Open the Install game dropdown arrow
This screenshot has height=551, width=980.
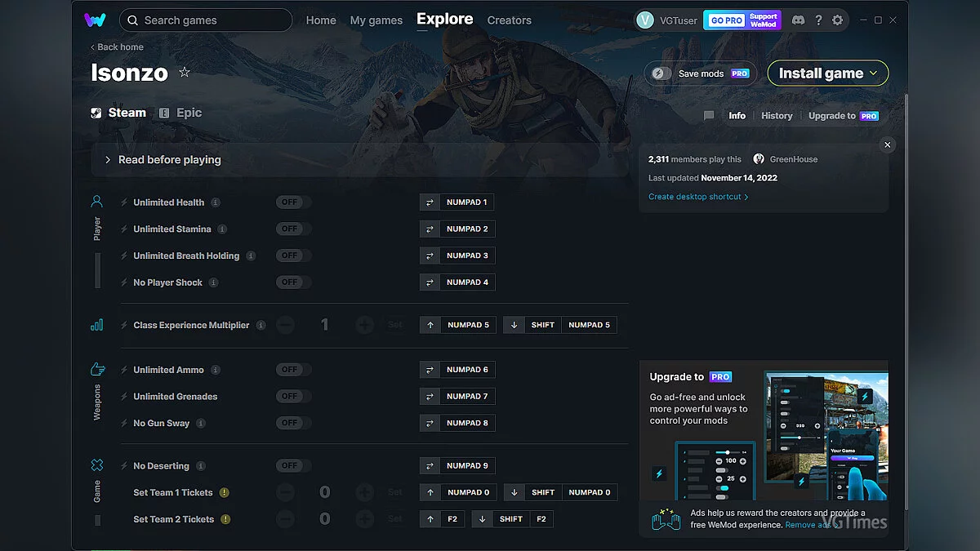pyautogui.click(x=874, y=73)
